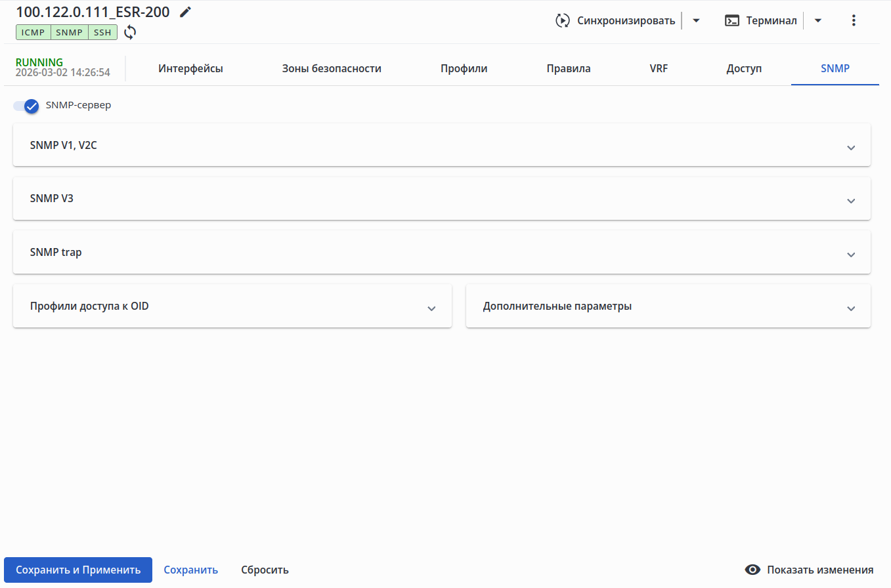Click the Сбросить button
The width and height of the screenshot is (891, 588).
click(x=265, y=570)
